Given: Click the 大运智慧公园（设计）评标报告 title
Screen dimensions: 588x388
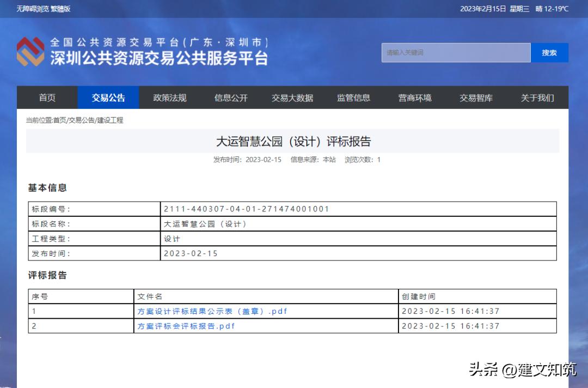Looking at the screenshot, I should [293, 141].
